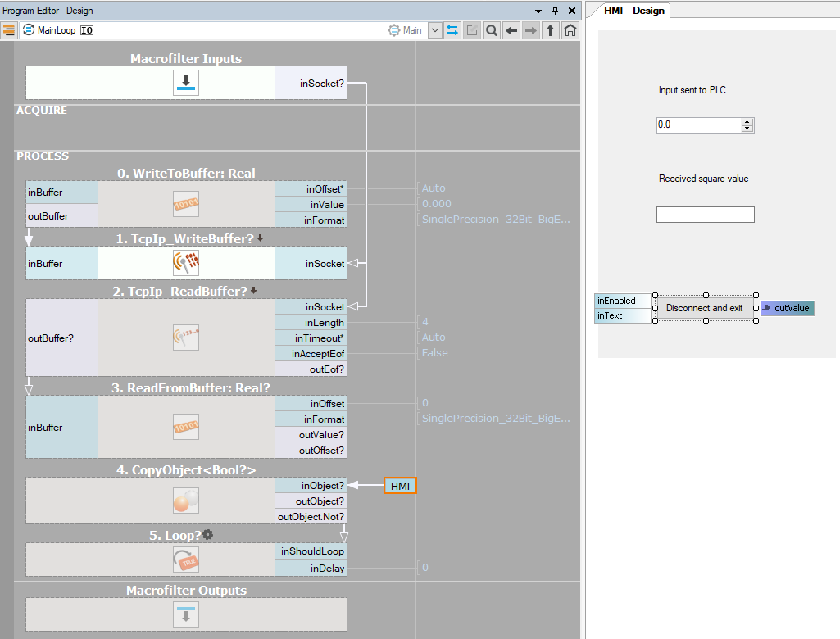840x639 pixels.
Task: Click the Disconnect and exit button
Action: click(x=704, y=308)
